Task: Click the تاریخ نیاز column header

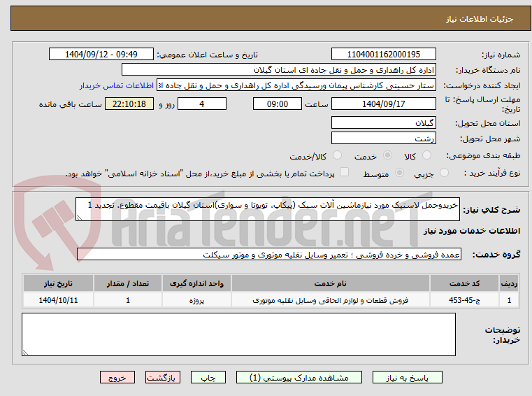Action: [x=58, y=283]
